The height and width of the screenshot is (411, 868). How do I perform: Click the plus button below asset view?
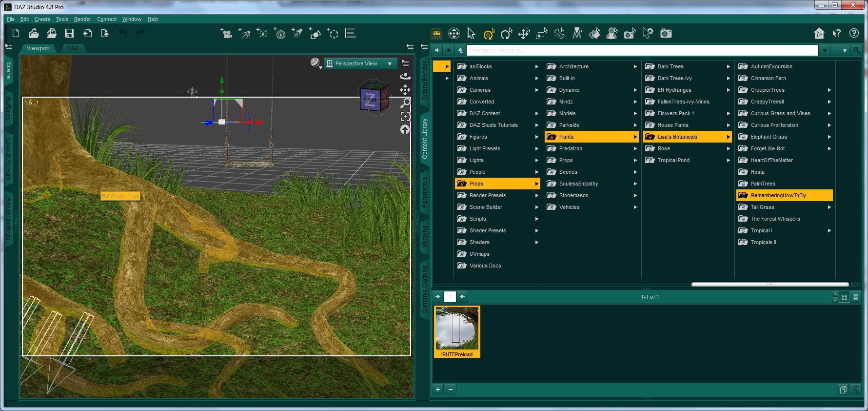point(438,390)
